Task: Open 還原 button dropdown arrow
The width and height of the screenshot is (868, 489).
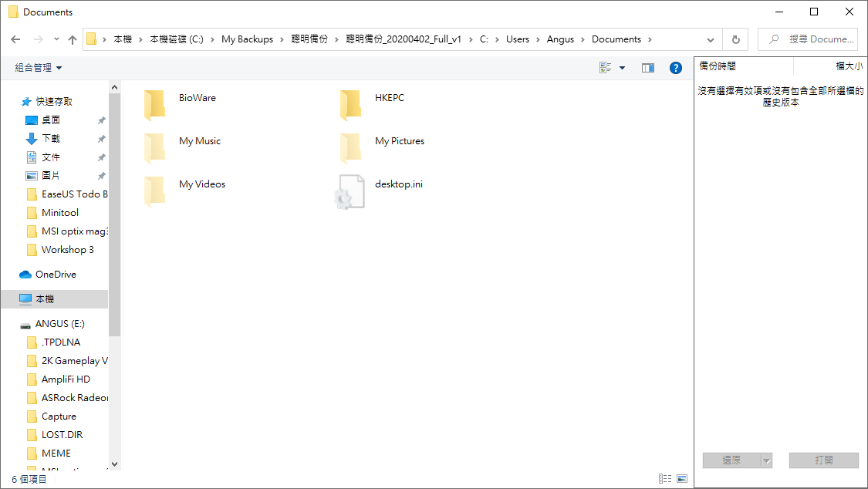Action: click(766, 460)
